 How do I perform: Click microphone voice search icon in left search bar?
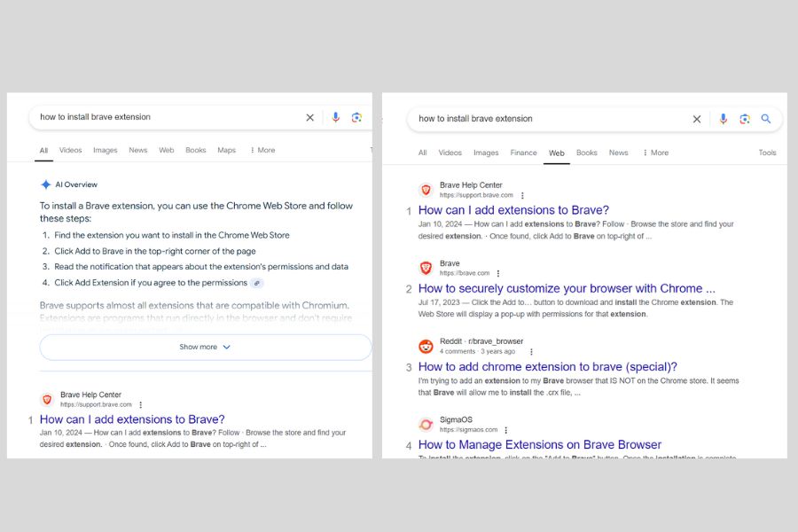pyautogui.click(x=335, y=117)
